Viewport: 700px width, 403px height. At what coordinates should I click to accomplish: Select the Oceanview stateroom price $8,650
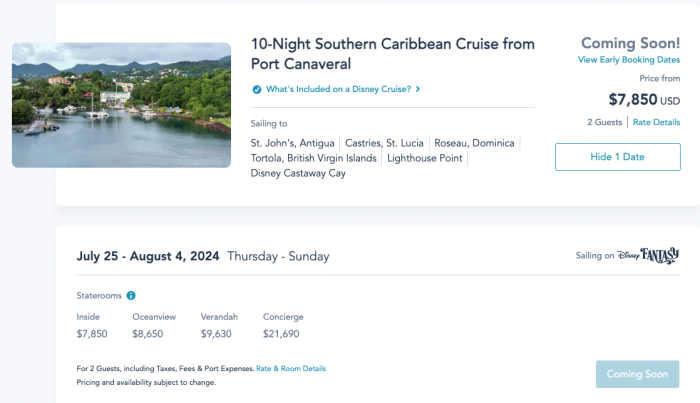[148, 334]
